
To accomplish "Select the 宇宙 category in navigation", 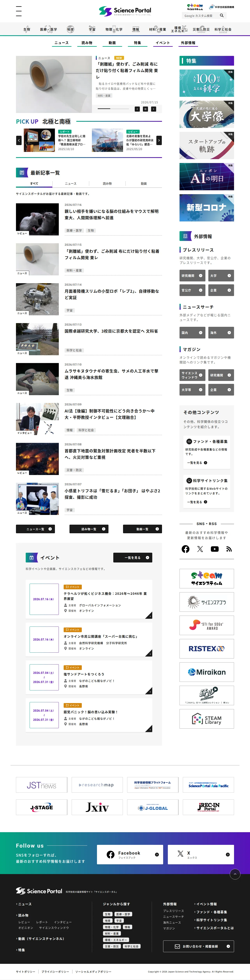I will tap(92, 29).
